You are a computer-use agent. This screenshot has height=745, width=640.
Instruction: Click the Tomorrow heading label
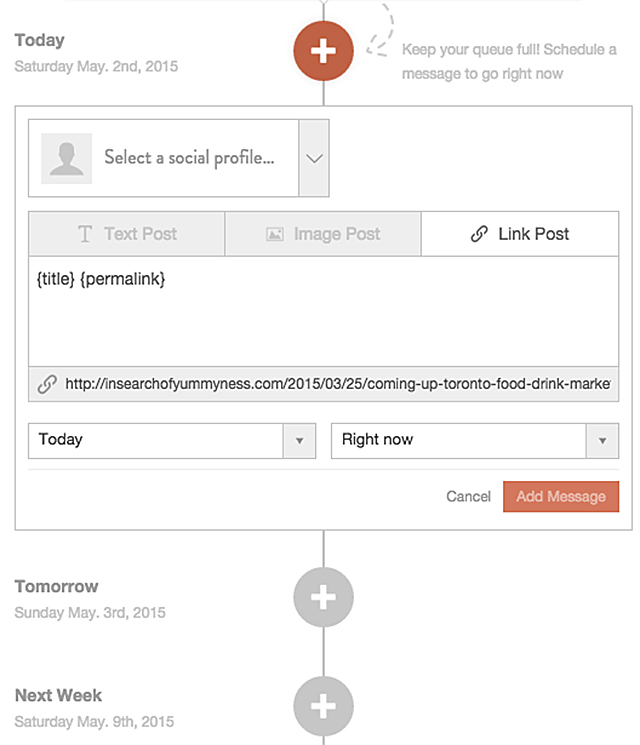57,586
